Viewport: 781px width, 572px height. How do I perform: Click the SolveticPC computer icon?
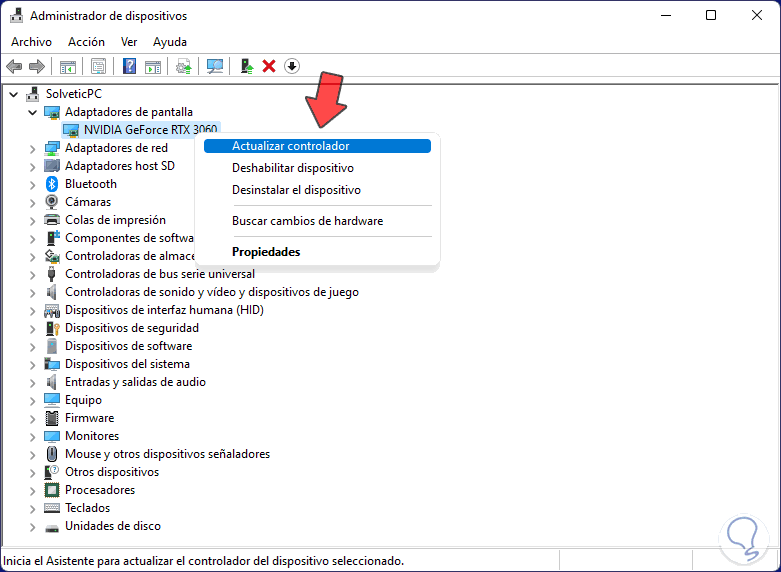(x=33, y=94)
